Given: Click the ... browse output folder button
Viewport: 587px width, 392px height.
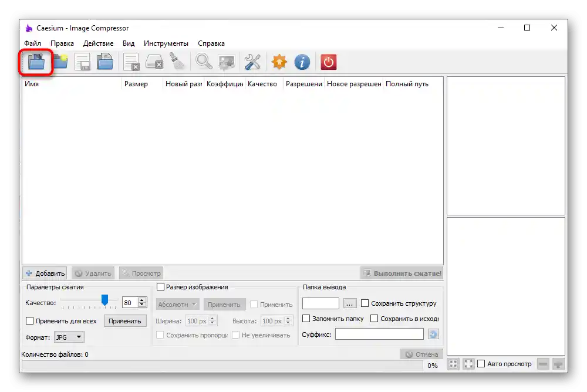Looking at the screenshot, I should (x=350, y=303).
